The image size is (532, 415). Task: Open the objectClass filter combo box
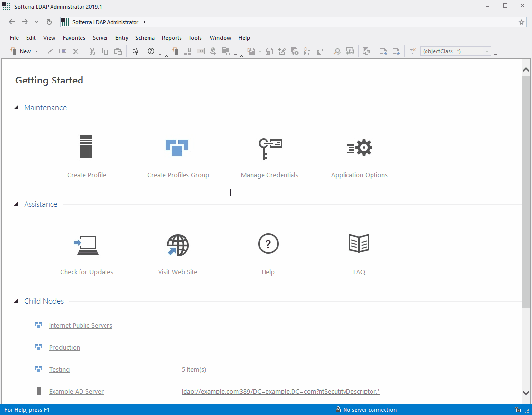tap(455, 51)
